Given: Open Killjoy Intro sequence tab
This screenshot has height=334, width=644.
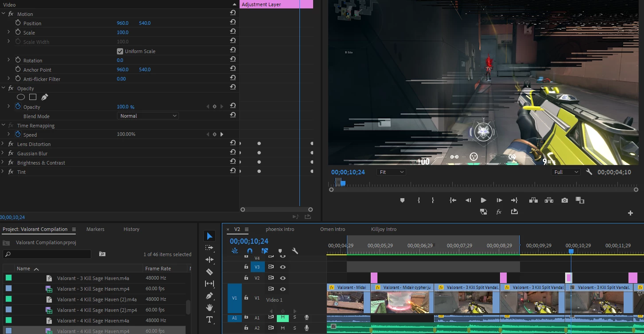Looking at the screenshot, I should pyautogui.click(x=384, y=229).
